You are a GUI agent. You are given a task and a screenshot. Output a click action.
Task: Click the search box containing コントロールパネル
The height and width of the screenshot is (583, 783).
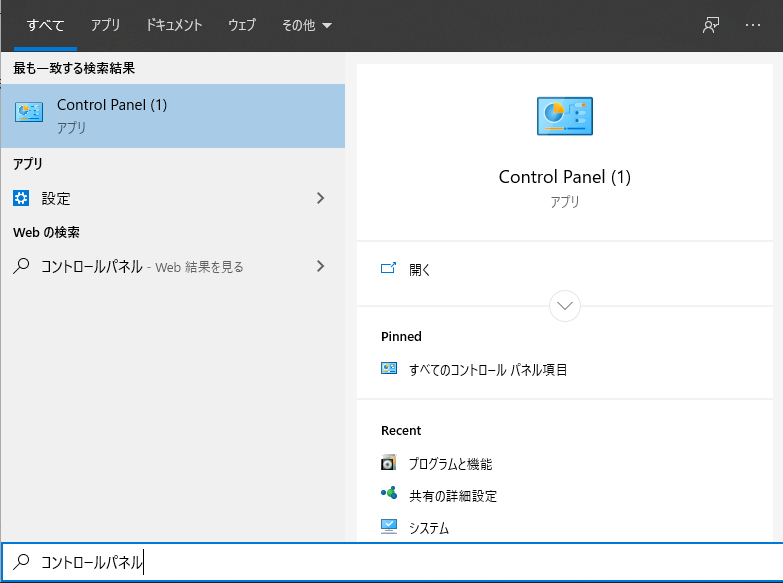[x=392, y=563]
